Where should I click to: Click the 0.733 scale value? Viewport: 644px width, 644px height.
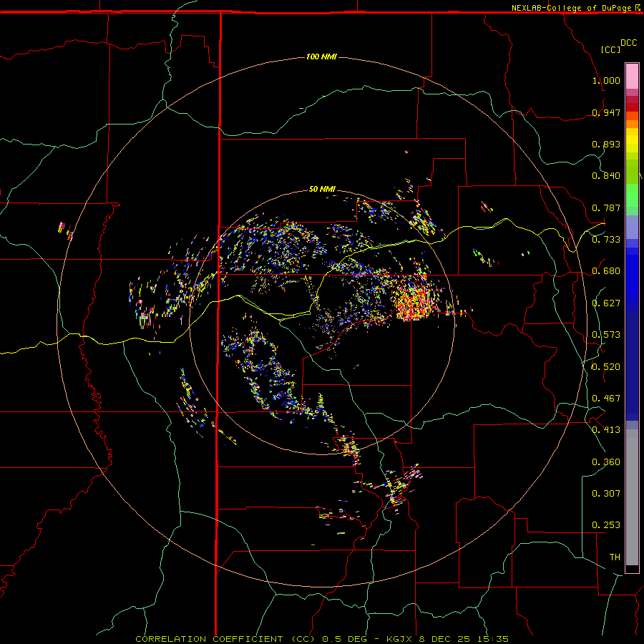[x=606, y=239]
